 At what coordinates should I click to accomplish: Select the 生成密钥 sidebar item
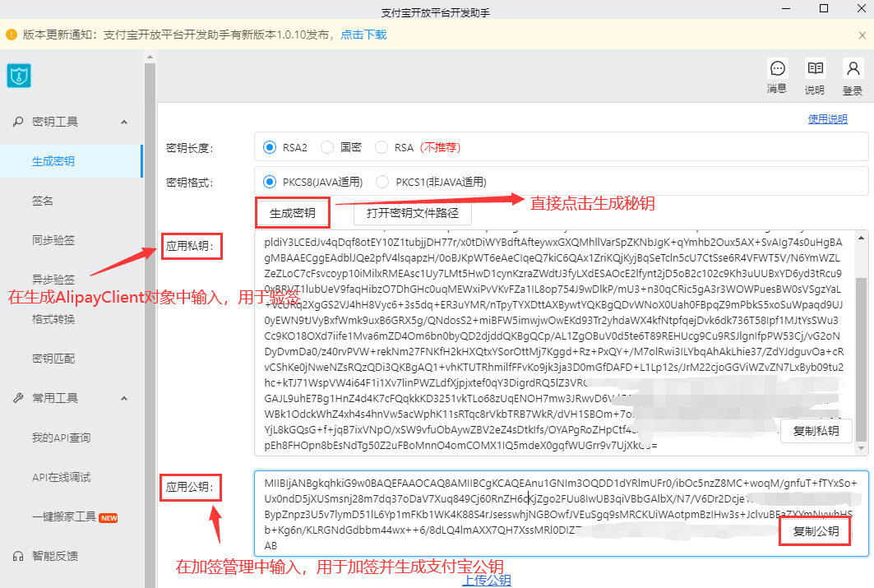[72, 161]
